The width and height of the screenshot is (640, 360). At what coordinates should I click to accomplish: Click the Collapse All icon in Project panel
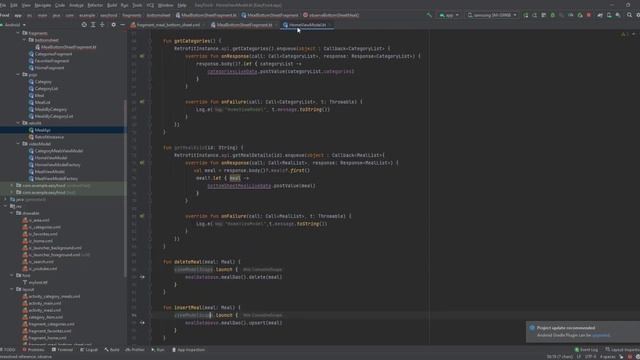pyautogui.click(x=102, y=24)
